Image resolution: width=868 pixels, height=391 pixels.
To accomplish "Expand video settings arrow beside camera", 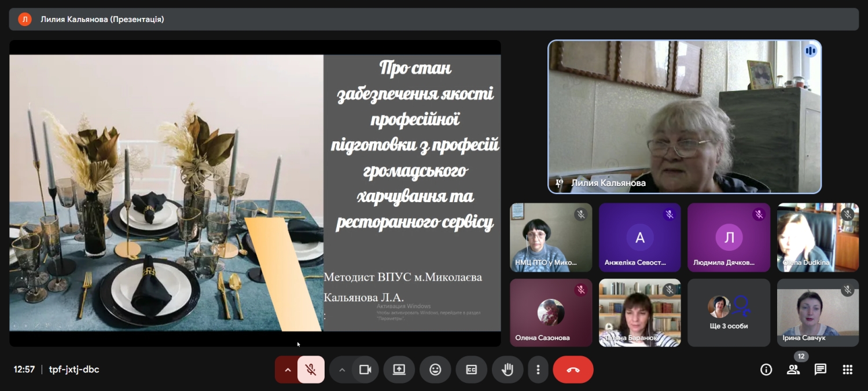I will [x=342, y=370].
